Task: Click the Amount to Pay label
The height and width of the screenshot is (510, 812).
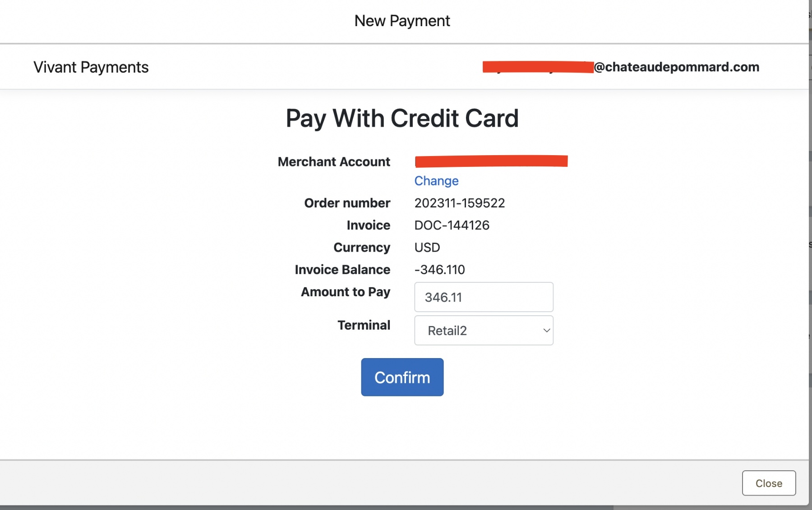Action: click(346, 292)
